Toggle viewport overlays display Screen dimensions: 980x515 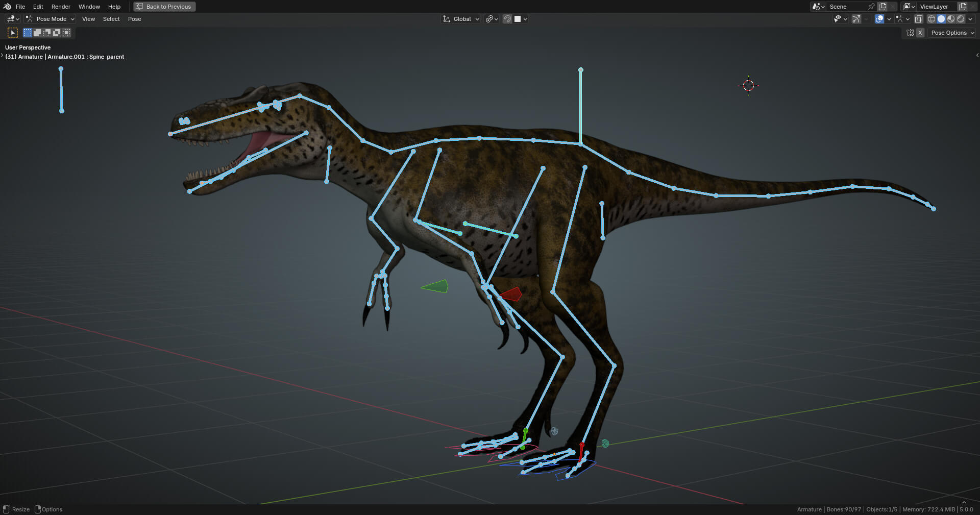pos(879,19)
